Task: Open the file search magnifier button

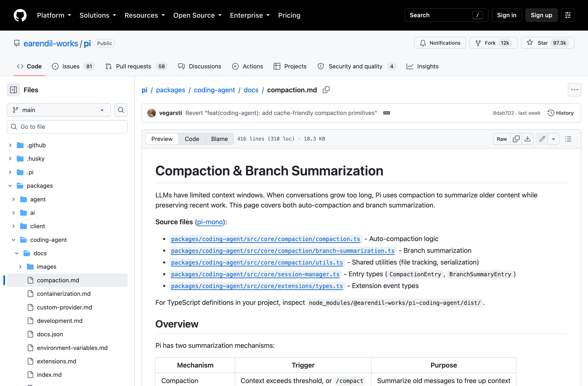Action: (x=121, y=110)
